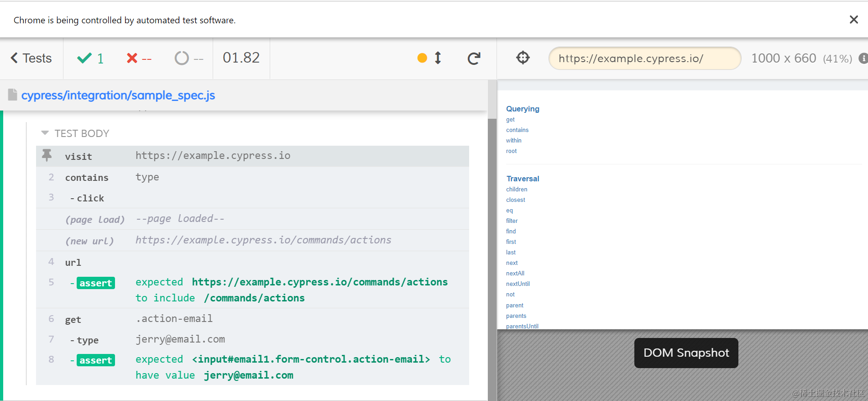Open the Traversal heading link
868x401 pixels.
[523, 179]
